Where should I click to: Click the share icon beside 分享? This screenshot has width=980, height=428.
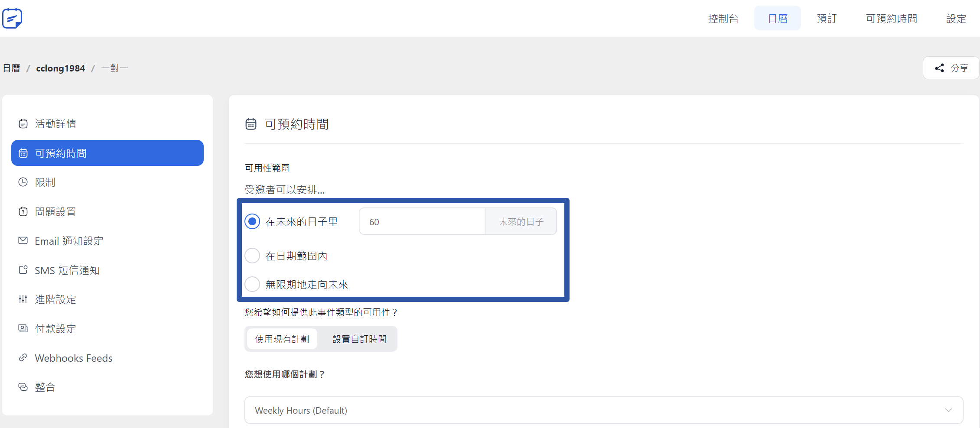pyautogui.click(x=939, y=68)
